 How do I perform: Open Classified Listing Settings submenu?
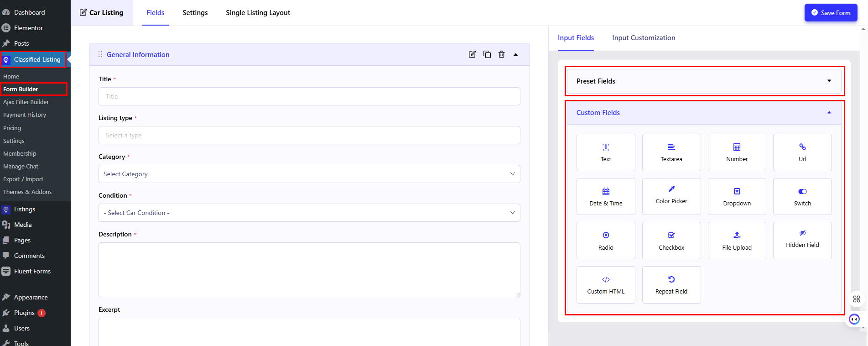point(14,141)
